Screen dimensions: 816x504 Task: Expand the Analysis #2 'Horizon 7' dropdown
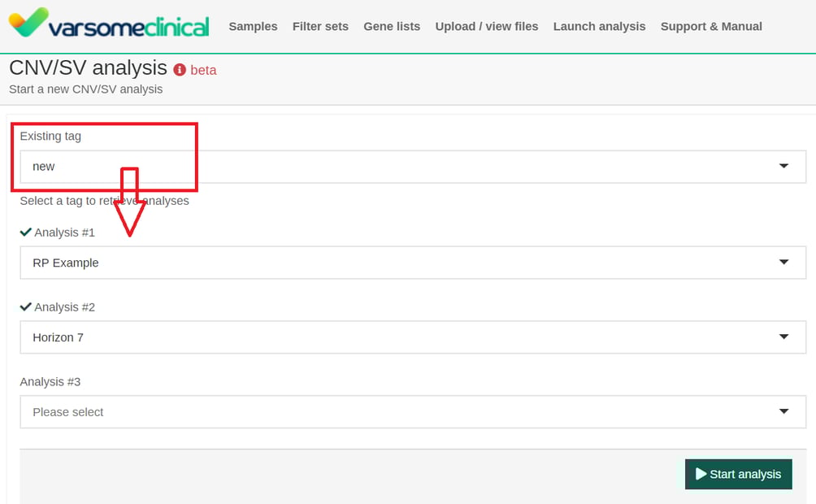click(406, 337)
